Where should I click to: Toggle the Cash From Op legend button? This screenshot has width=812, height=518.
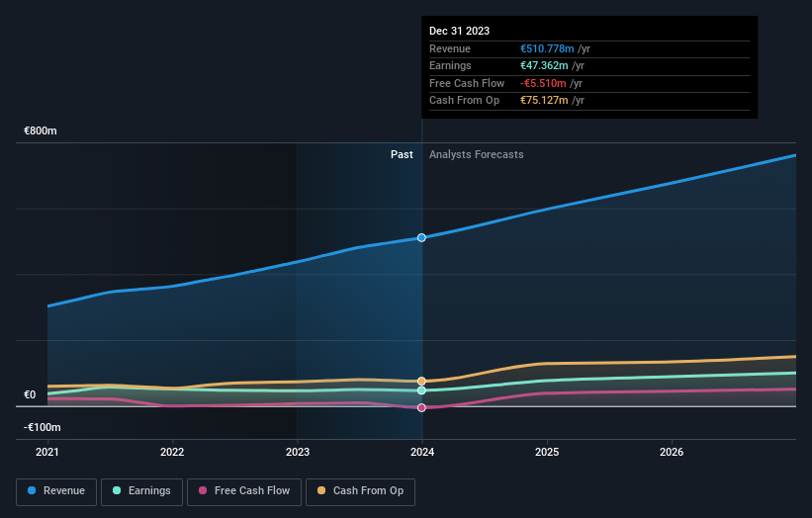[x=360, y=491]
